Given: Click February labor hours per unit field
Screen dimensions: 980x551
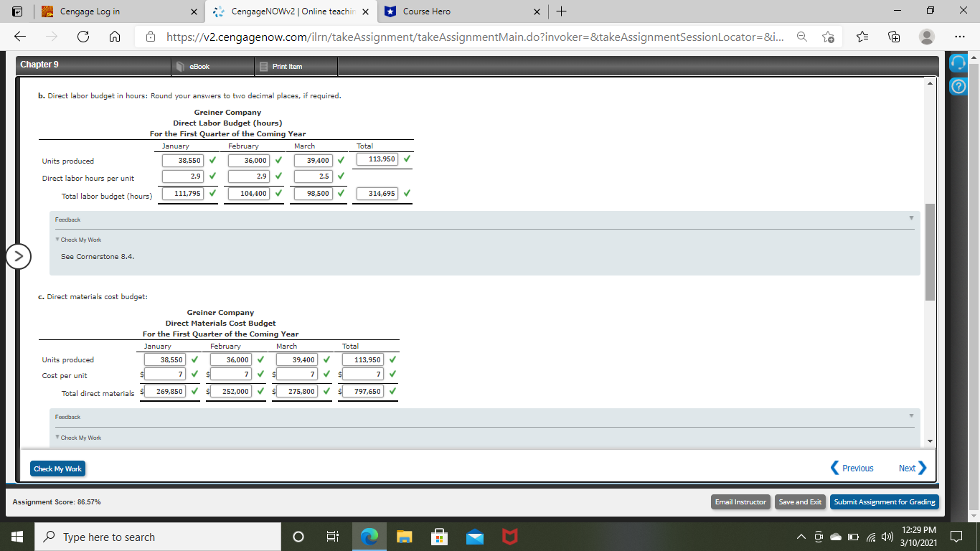Looking at the screenshot, I should (x=249, y=177).
